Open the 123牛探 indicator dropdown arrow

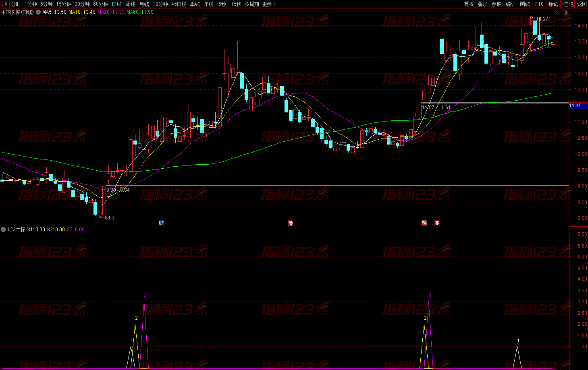[3, 229]
